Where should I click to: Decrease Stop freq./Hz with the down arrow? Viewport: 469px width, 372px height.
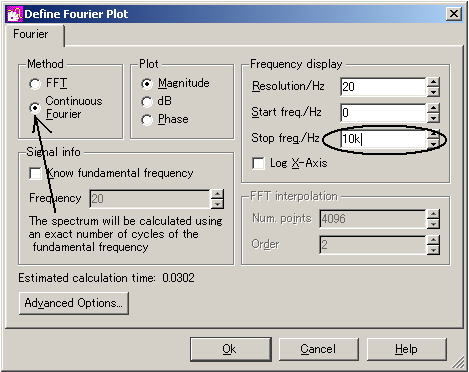coord(433,144)
